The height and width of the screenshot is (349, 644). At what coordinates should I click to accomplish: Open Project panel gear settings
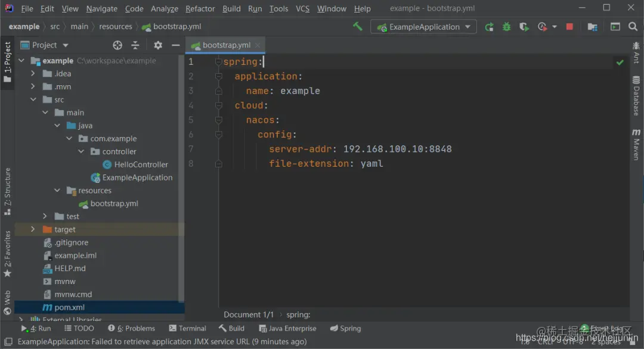point(157,45)
